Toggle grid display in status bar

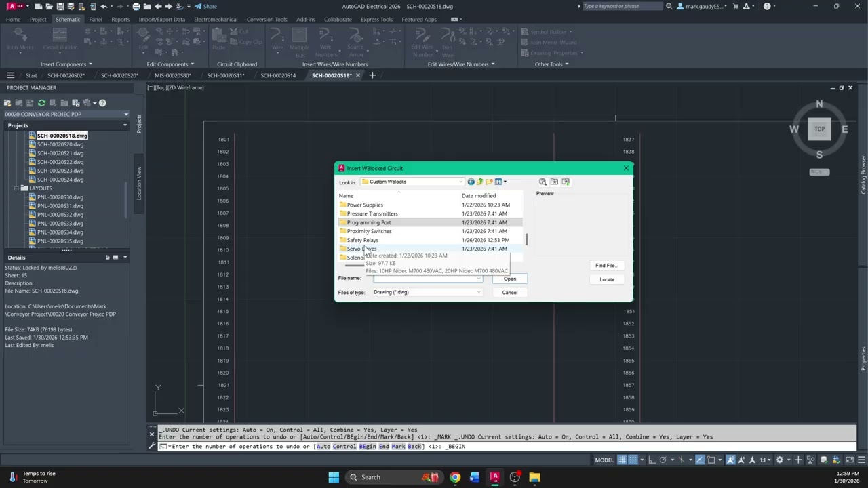(x=621, y=460)
